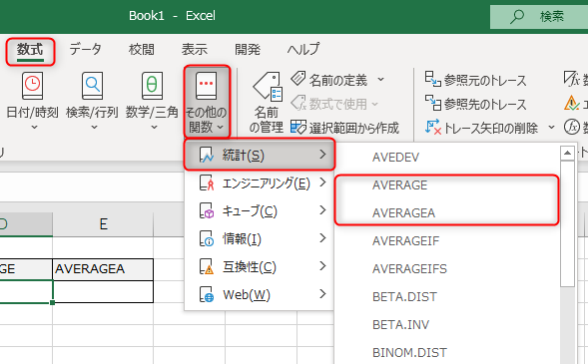Select the BINOM.DIST function

[x=446, y=353]
